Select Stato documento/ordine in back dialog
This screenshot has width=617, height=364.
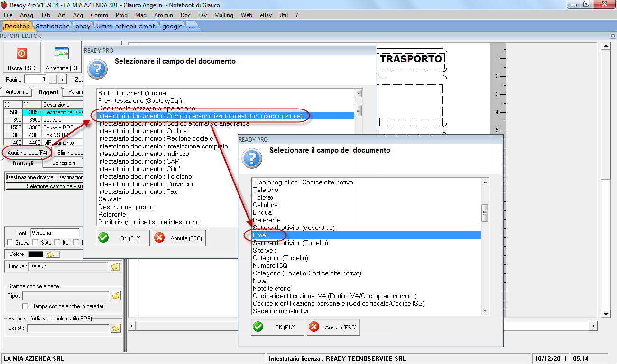point(226,93)
